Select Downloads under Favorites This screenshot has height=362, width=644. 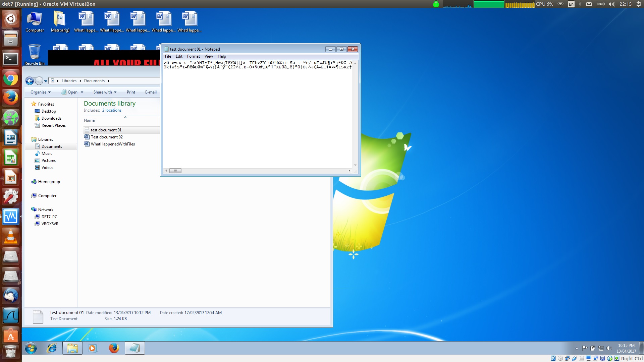tap(51, 118)
